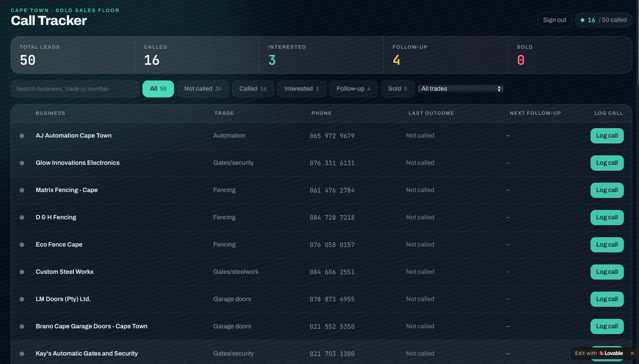
Task: Filter by Sold 0
Action: click(398, 89)
